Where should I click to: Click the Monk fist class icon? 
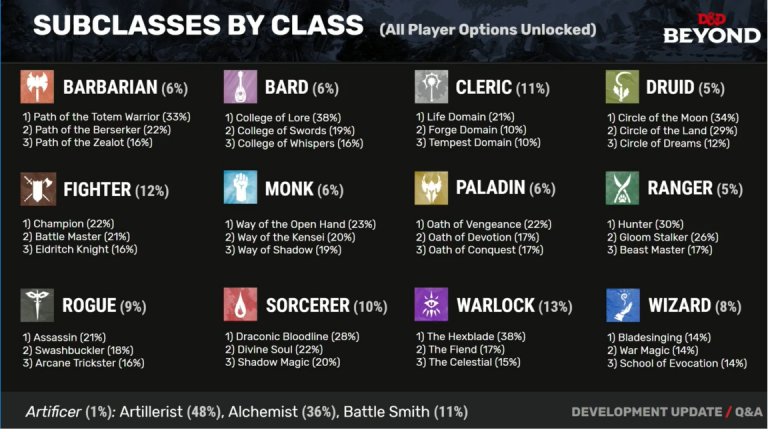[x=240, y=189]
